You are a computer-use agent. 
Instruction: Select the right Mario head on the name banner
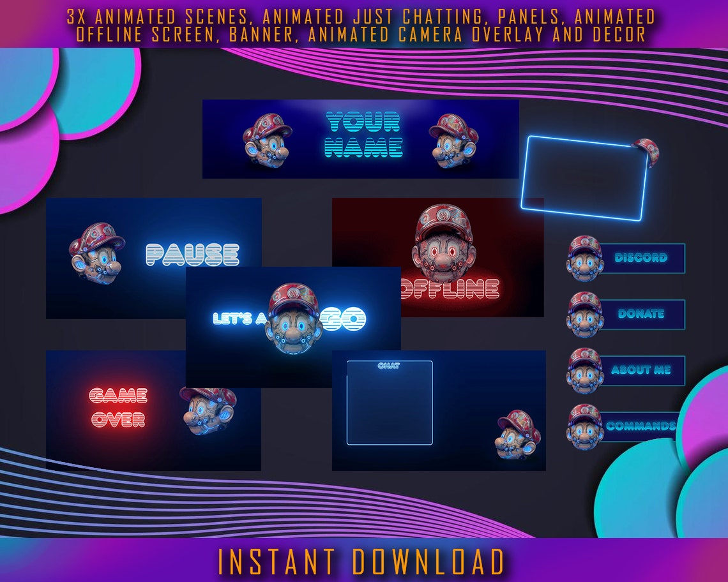[453, 144]
